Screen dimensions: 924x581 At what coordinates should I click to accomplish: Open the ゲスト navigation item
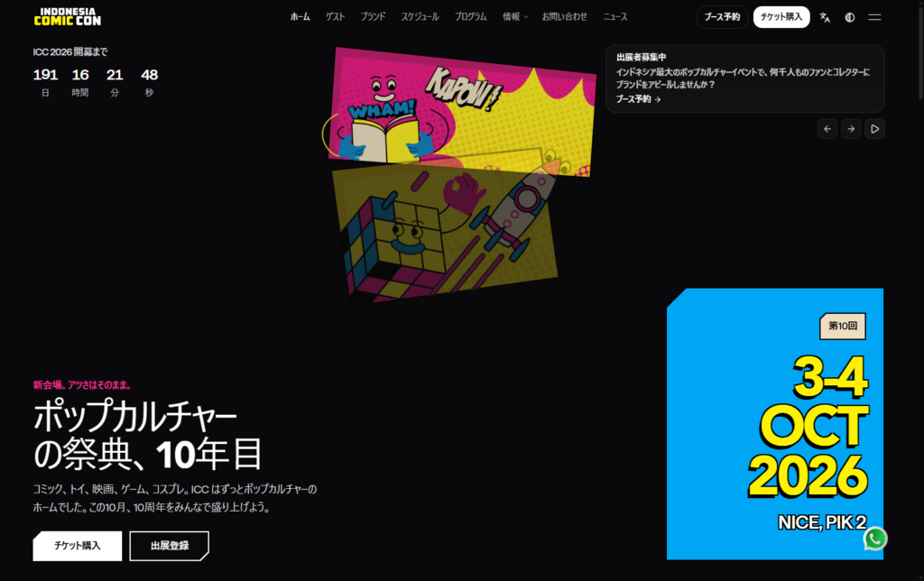335,17
